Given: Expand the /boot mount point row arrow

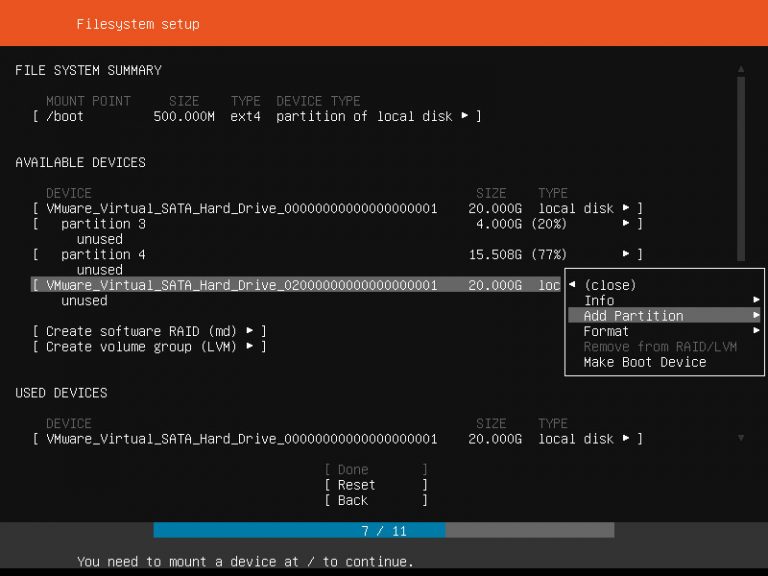Looking at the screenshot, I should [x=464, y=116].
